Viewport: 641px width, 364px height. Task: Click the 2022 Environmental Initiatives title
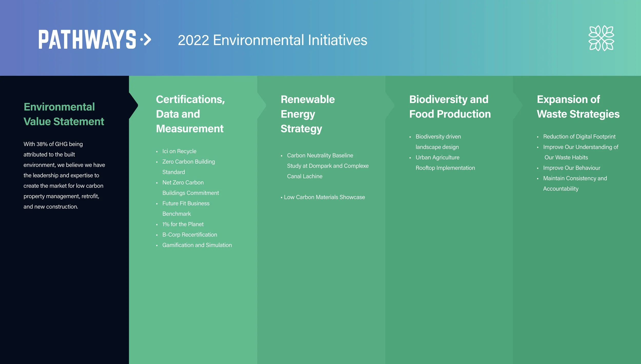pyautogui.click(x=272, y=40)
